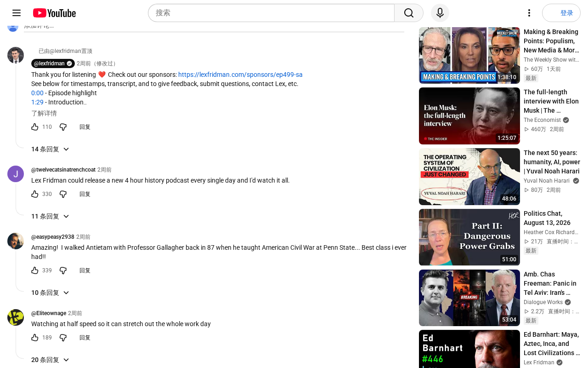Expand 10 条回复 replies
Image resolution: width=588 pixels, height=368 pixels.
point(50,293)
